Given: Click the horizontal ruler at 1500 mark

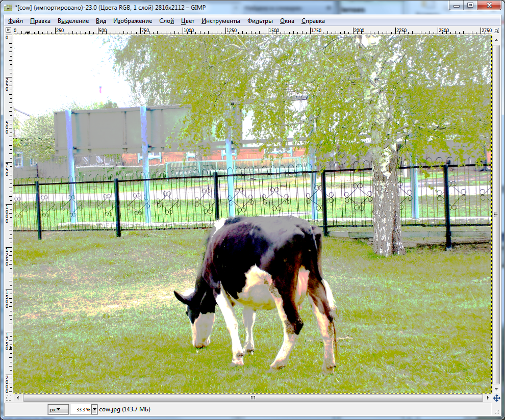Looking at the screenshot, I should click(273, 31).
